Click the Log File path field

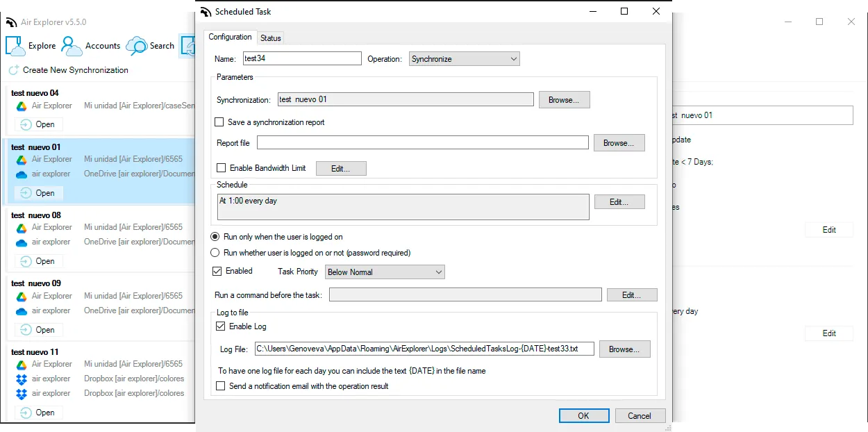coord(424,349)
